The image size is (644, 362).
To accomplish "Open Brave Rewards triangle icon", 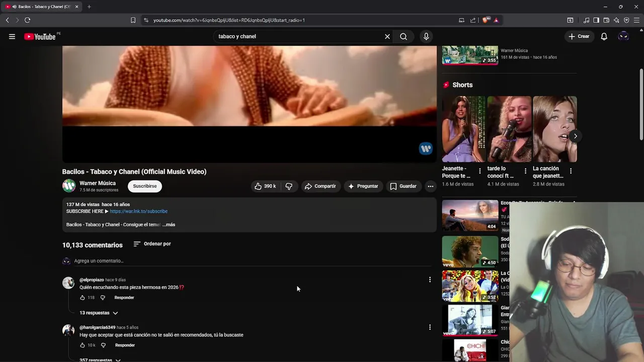I will pyautogui.click(x=496, y=20).
